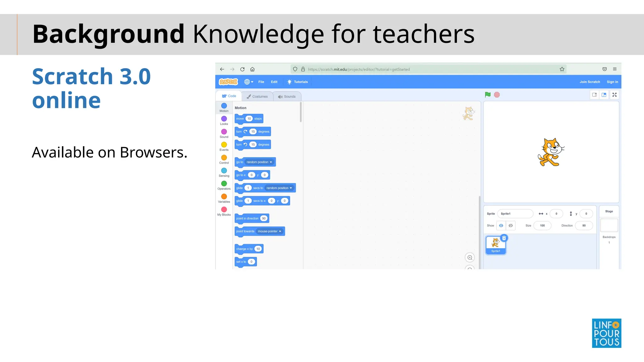Enter full screen stage mode
644x362 pixels.
pyautogui.click(x=614, y=95)
